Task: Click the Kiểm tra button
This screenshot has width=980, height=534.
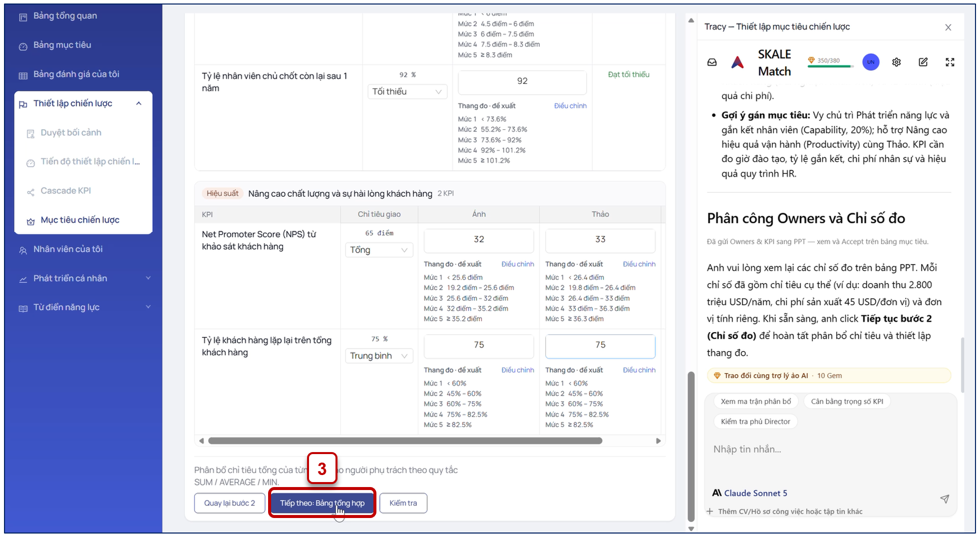Action: (403, 503)
